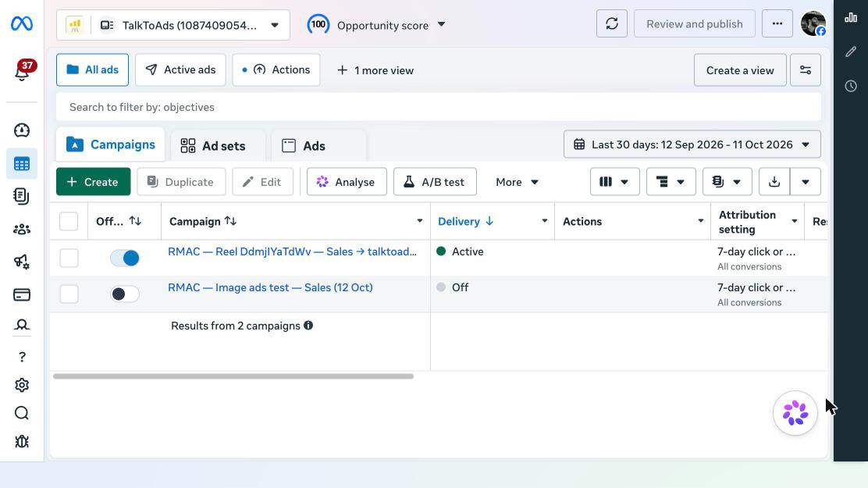Turn on the RMAC Image ads test toggle

(x=125, y=294)
